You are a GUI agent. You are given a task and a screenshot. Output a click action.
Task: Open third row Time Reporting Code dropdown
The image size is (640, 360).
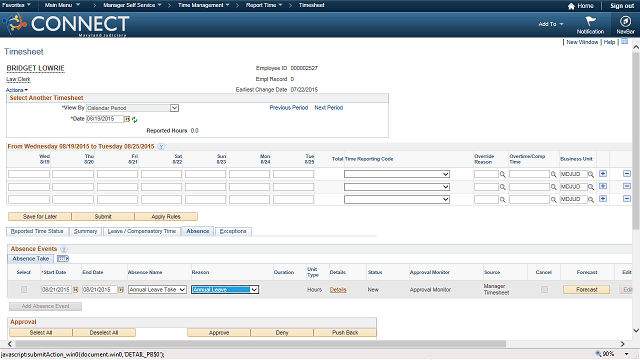397,200
